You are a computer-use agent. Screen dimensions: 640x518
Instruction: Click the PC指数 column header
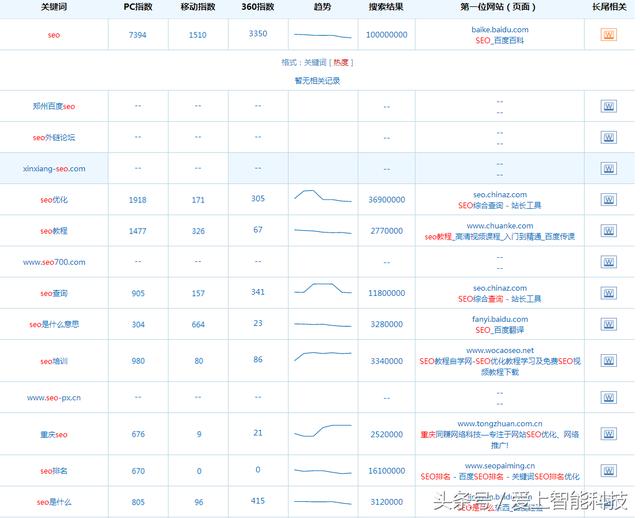pos(138,7)
